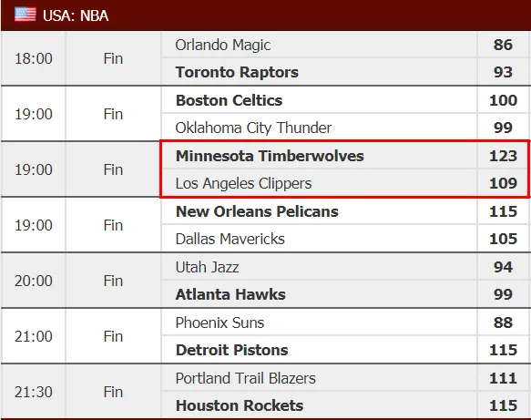Viewport: 531px width, 420px height.
Task: Select the Atlanta Hawks team
Action: [230, 294]
